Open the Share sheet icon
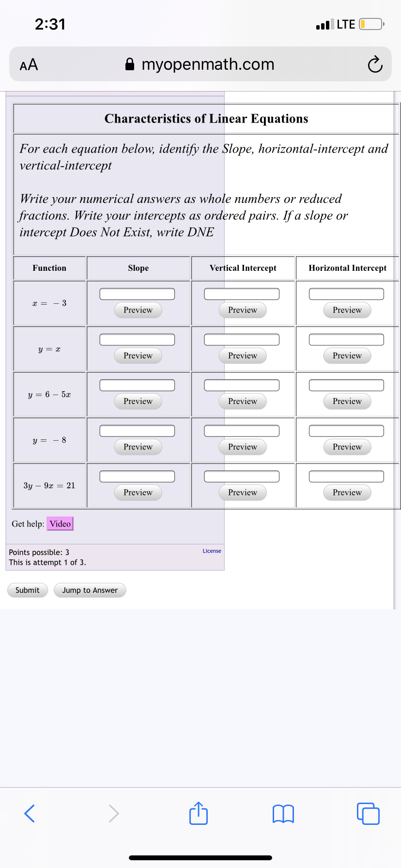The width and height of the screenshot is (401, 868). (199, 813)
